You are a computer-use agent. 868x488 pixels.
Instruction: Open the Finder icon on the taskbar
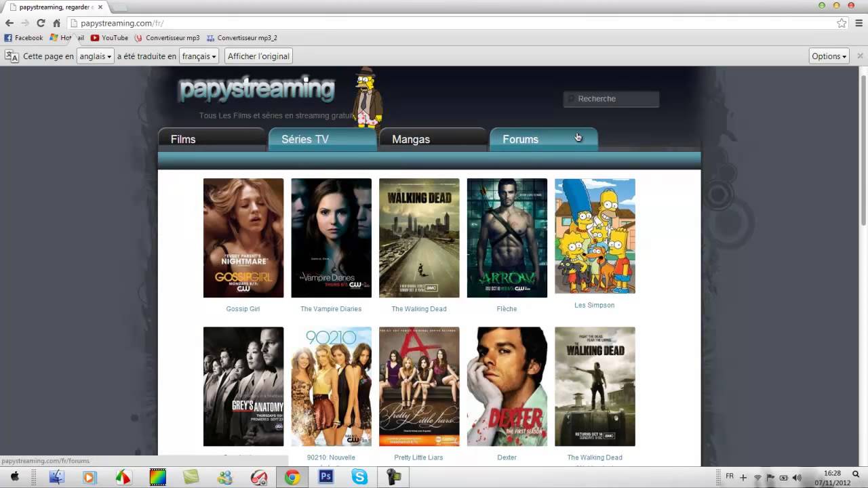pos(57,477)
